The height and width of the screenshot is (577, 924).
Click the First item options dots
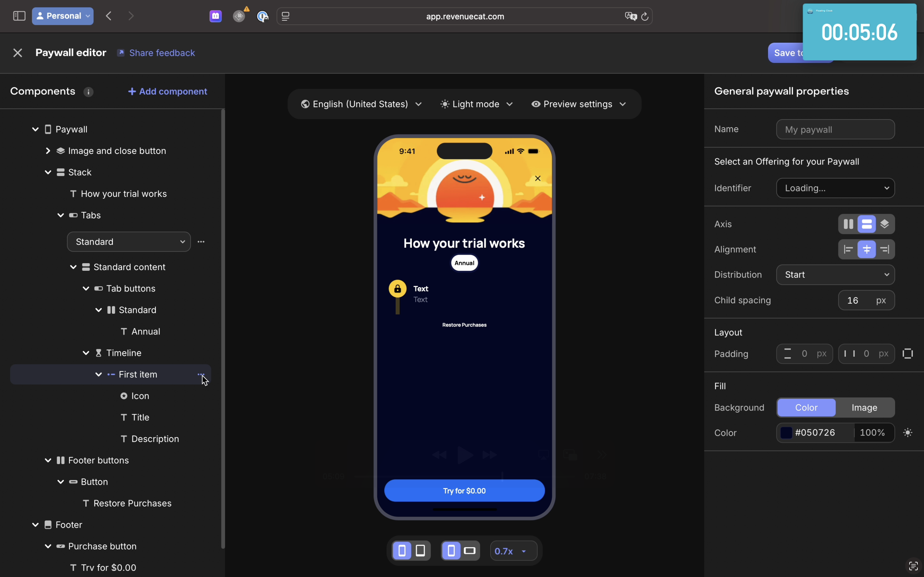point(201,374)
